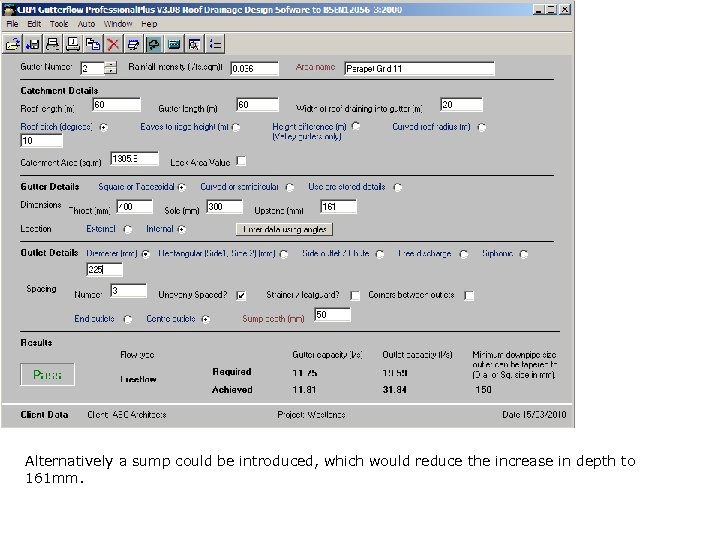720x540 pixels.
Task: Click the edit notes pencil toolbar icon
Action: (x=134, y=44)
